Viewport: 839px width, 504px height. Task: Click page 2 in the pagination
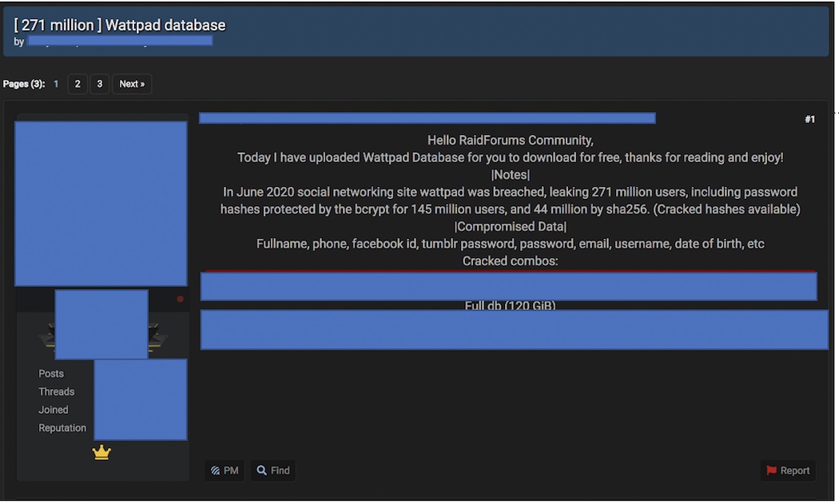(77, 83)
